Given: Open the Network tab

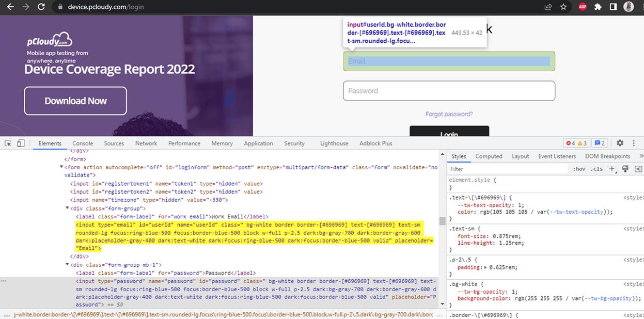Looking at the screenshot, I should coord(146,143).
